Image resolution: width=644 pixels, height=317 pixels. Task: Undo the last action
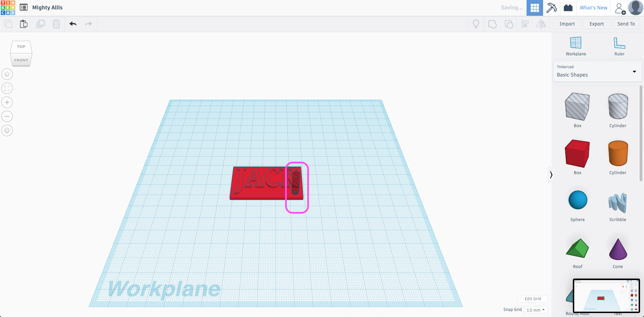73,24
